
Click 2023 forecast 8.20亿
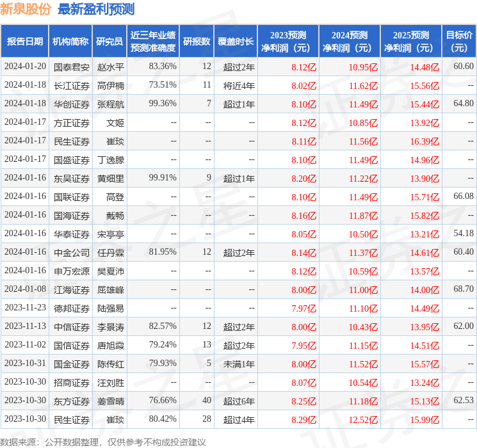coord(304,179)
